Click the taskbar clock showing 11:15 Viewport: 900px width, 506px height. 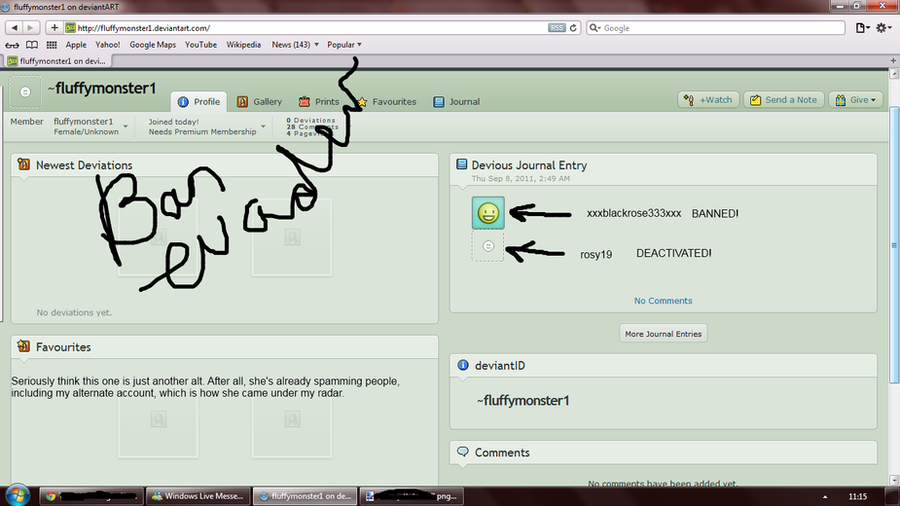(858, 496)
